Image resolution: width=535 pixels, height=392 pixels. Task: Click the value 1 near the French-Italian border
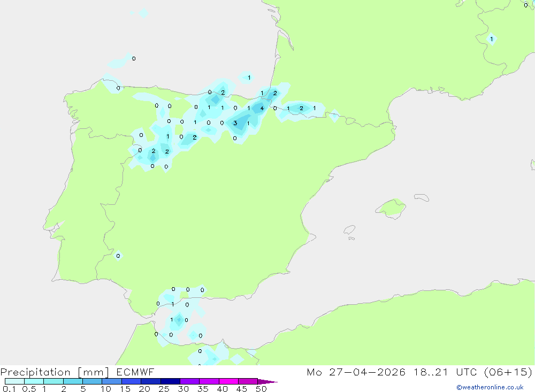(x=491, y=39)
